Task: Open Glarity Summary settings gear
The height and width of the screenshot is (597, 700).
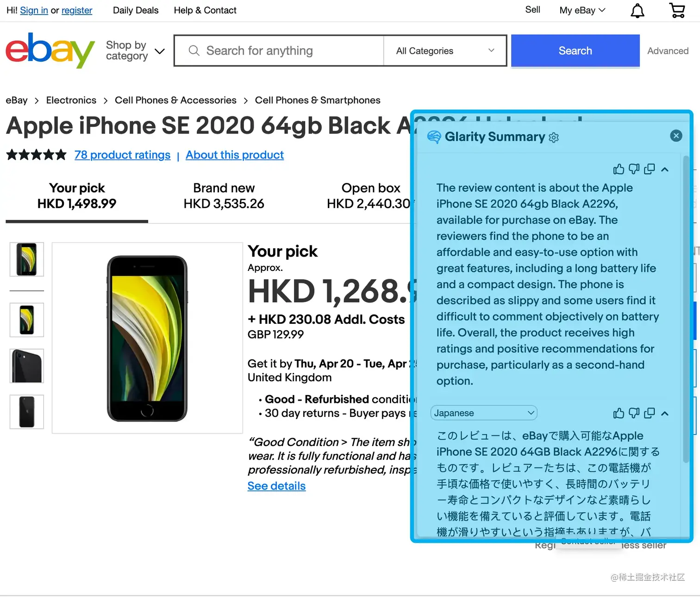Action: click(x=554, y=138)
